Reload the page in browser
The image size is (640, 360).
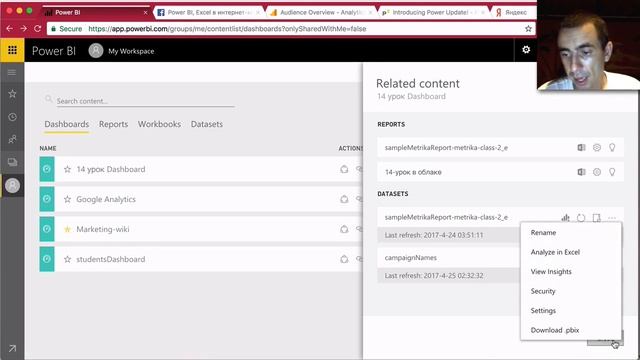[x=38, y=29]
